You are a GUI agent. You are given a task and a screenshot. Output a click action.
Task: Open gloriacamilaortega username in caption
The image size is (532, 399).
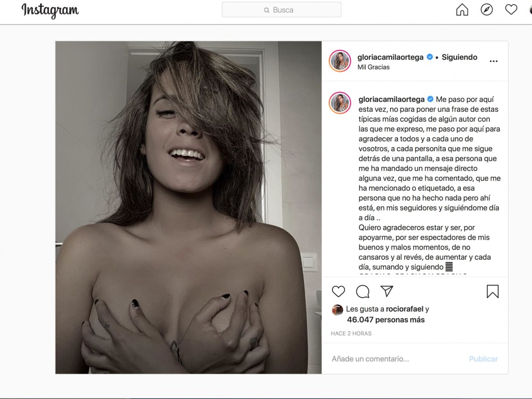392,99
